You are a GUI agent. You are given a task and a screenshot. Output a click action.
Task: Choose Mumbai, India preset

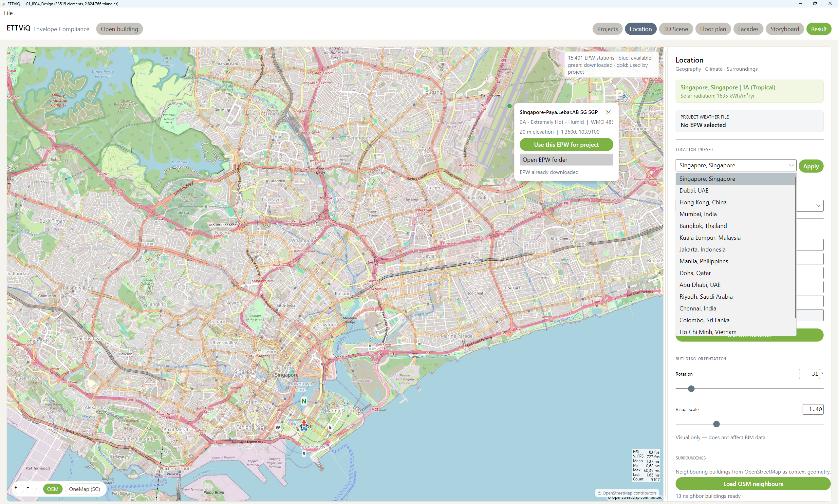coord(735,214)
